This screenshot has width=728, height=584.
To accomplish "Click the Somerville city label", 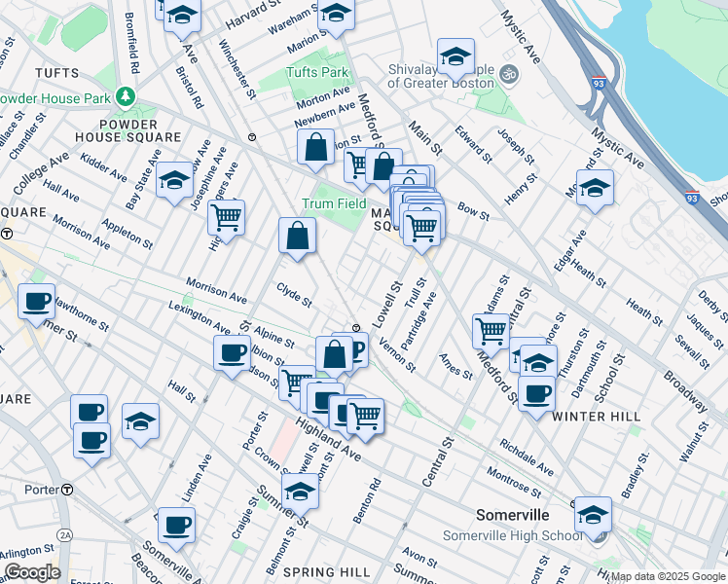I will tap(513, 515).
